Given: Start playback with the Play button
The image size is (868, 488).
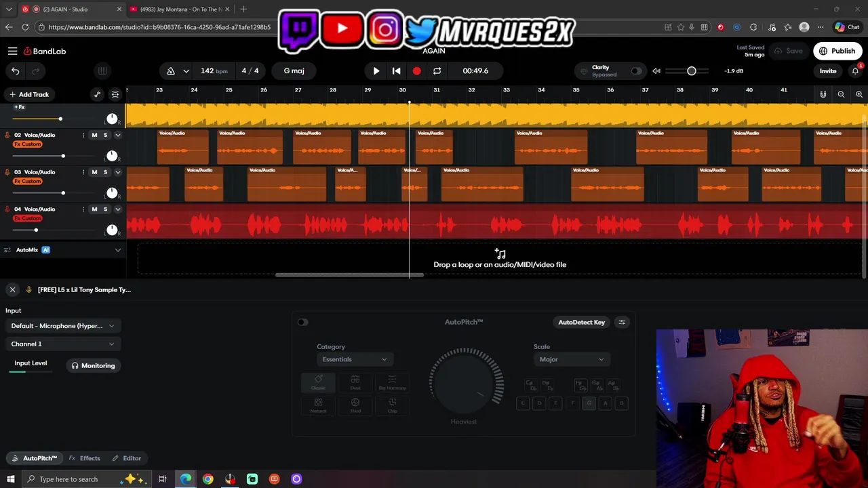Looking at the screenshot, I should [376, 70].
